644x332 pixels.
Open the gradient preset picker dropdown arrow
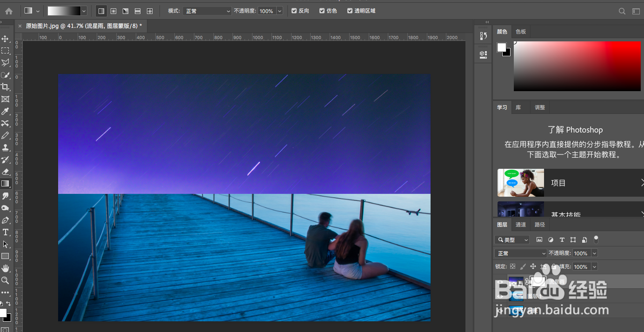(x=84, y=11)
